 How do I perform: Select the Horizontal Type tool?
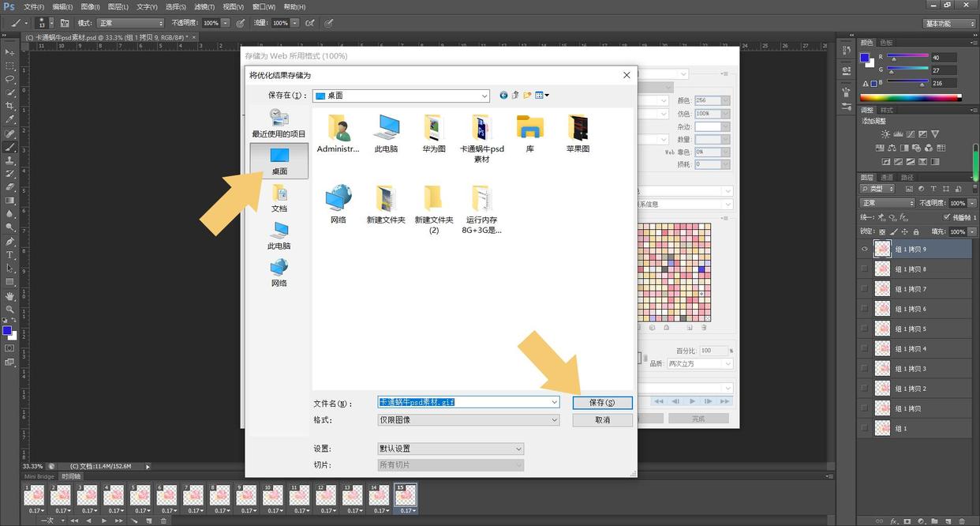[x=10, y=255]
